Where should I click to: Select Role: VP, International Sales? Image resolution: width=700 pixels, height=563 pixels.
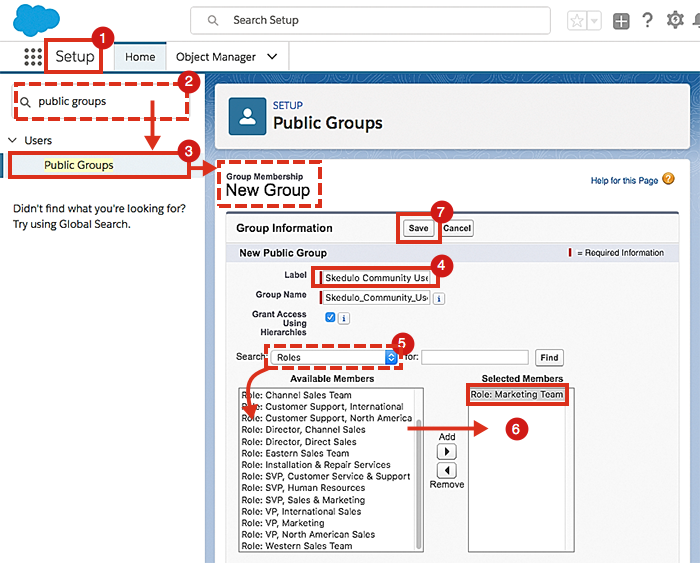(x=301, y=511)
